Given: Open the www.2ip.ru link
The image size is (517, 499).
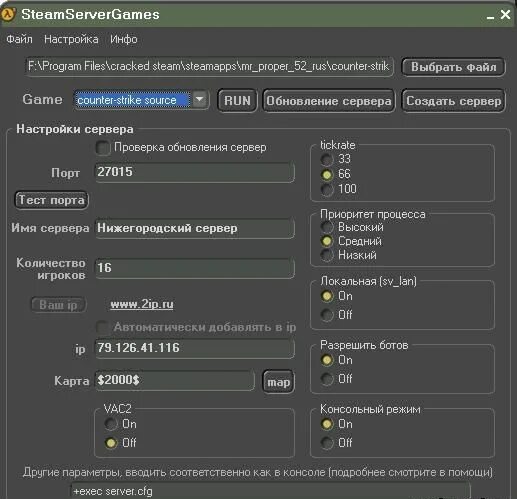Looking at the screenshot, I should (142, 304).
